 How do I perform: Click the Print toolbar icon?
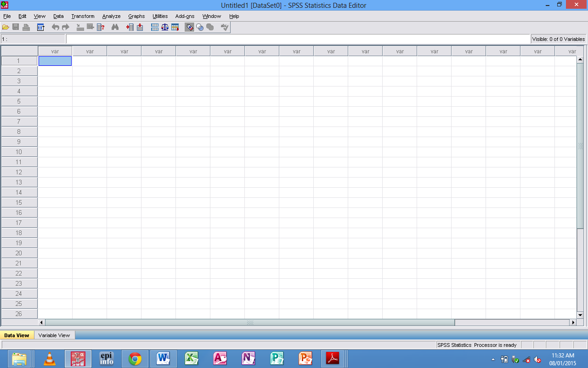[x=26, y=27]
